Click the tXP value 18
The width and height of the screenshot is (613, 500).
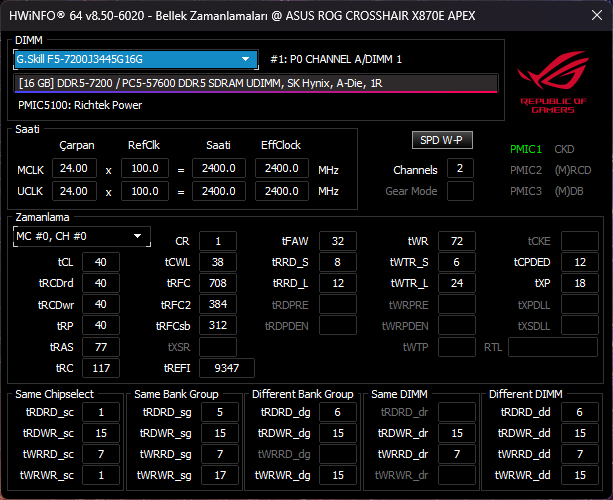[x=580, y=283]
